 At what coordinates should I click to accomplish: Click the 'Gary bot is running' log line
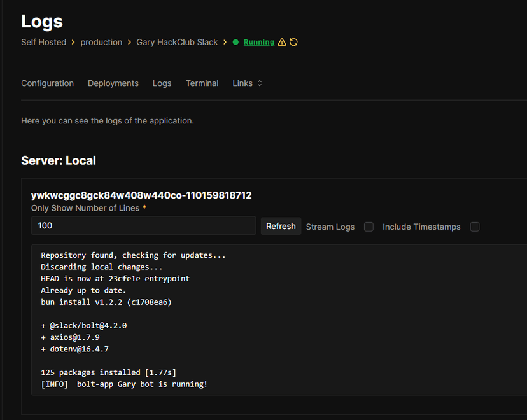(124, 384)
